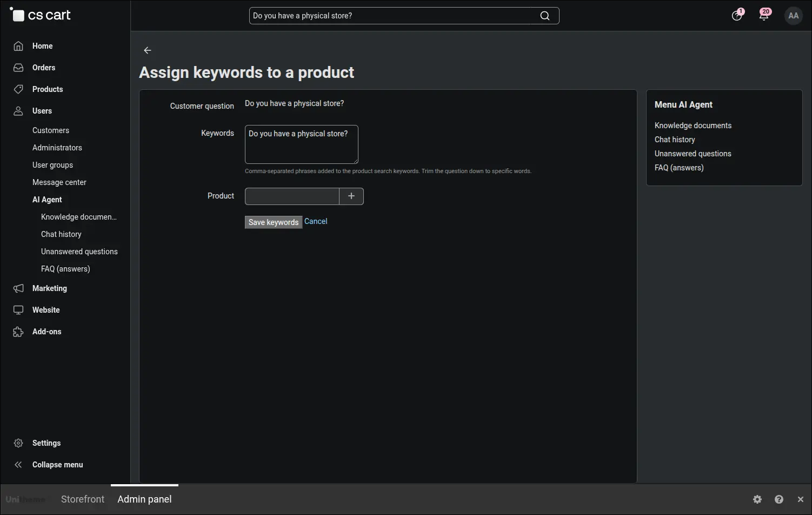812x515 pixels.
Task: Add a product with the plus button
Action: (x=351, y=196)
